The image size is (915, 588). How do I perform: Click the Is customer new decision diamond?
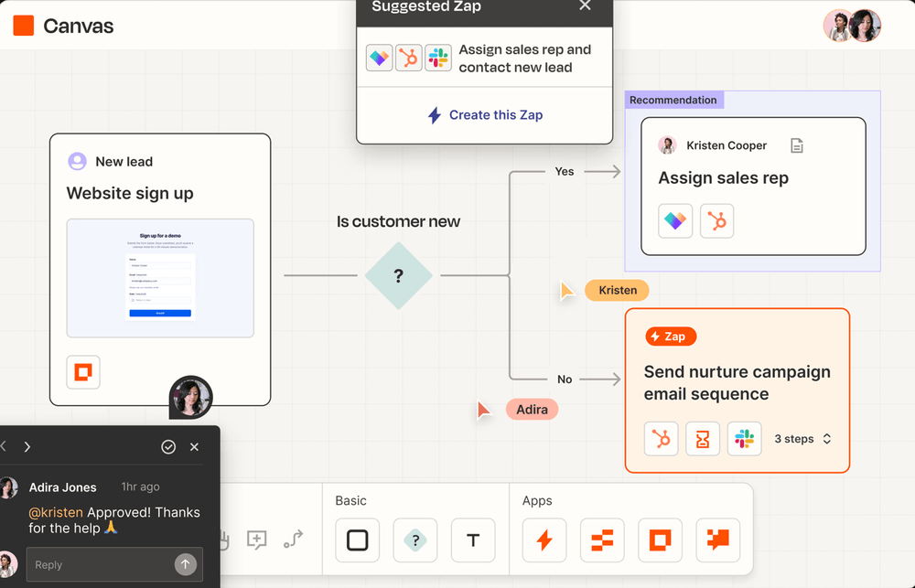pos(399,275)
